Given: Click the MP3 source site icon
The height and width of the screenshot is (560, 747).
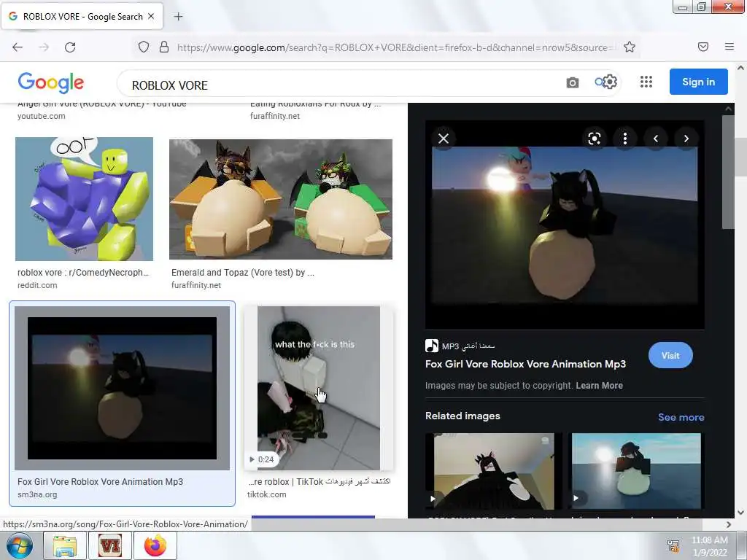Looking at the screenshot, I should [x=432, y=346].
